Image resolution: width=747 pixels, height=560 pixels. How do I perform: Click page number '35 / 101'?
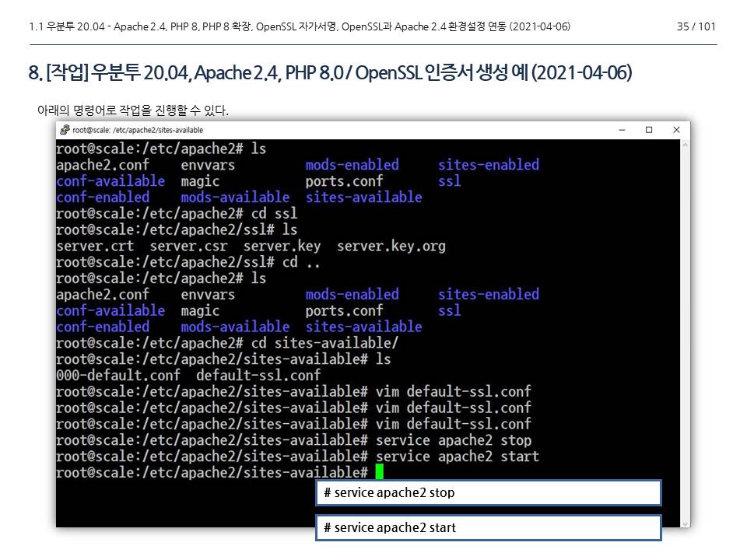696,26
